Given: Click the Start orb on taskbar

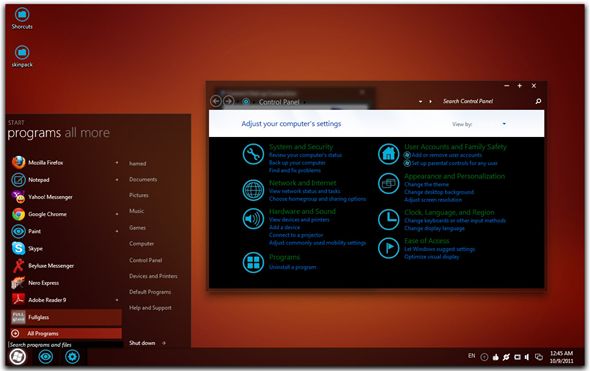Looking at the screenshot, I should click(18, 356).
